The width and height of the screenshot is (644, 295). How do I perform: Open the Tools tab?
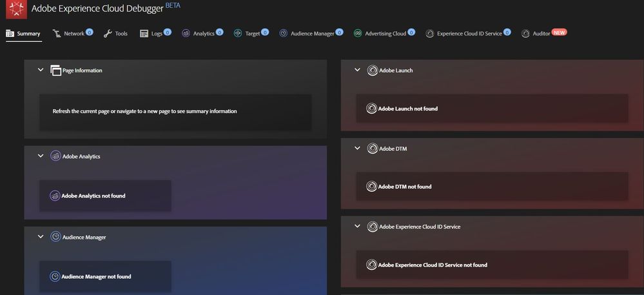click(x=115, y=34)
